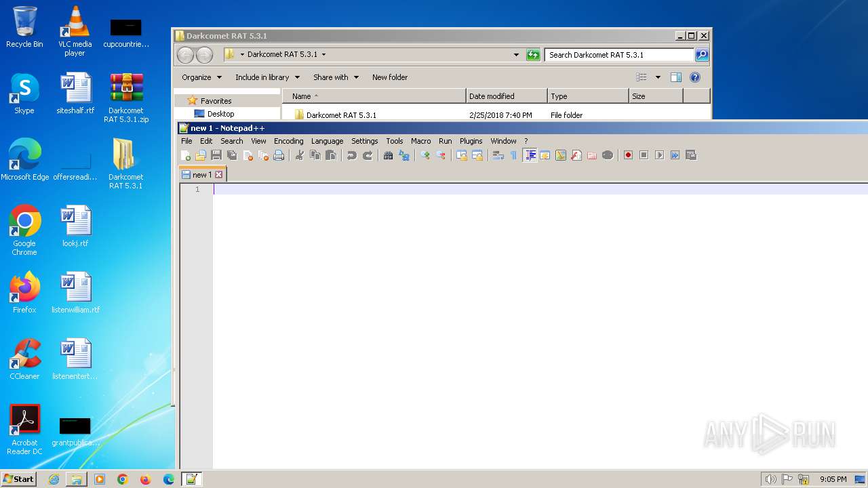Open the File menu in Notepad++
This screenshot has width=868, height=488.
(x=186, y=141)
